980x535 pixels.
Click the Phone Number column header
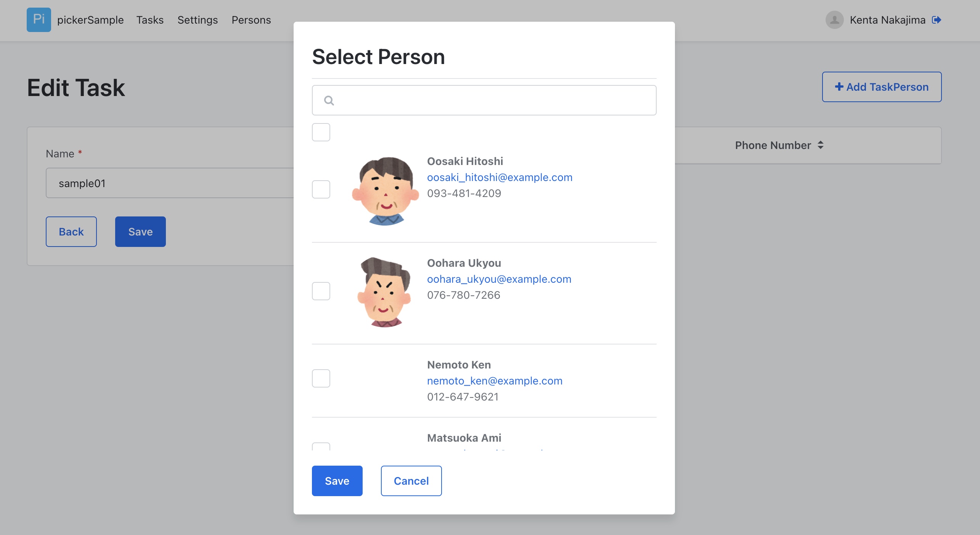[x=779, y=145]
